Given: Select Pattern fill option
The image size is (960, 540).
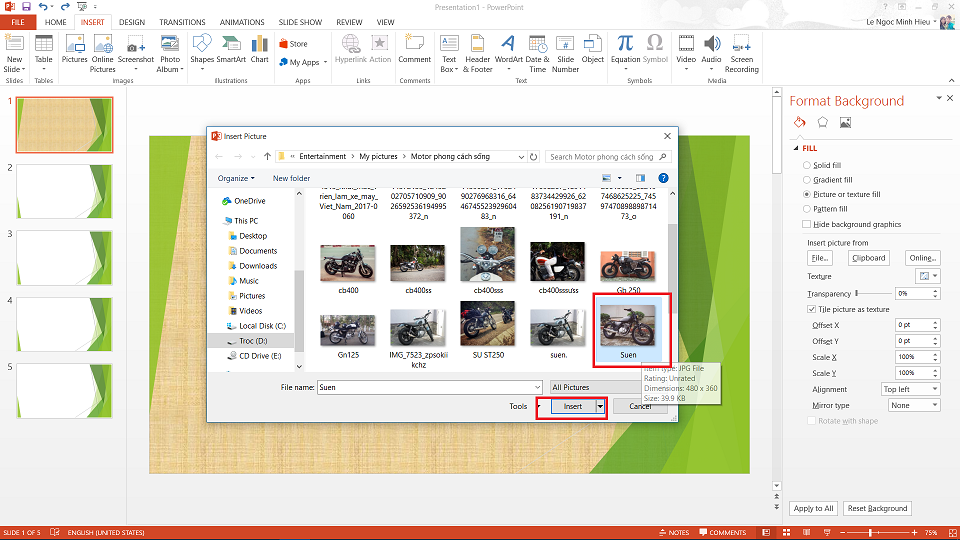Looking at the screenshot, I should click(x=806, y=209).
